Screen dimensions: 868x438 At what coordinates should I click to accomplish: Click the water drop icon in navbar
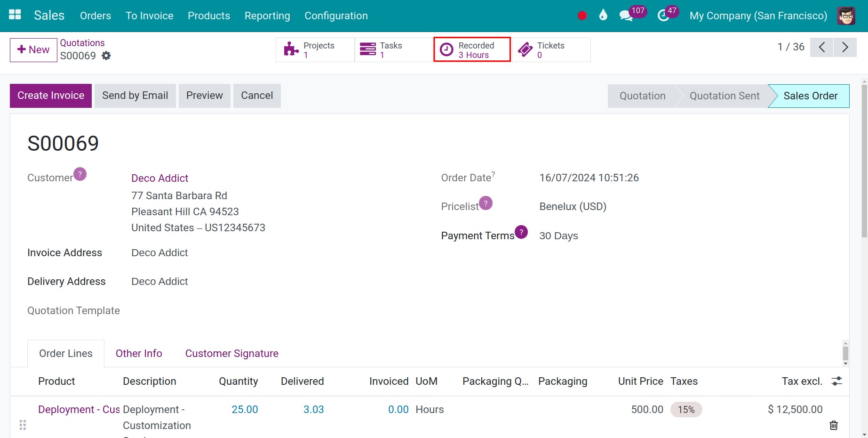coord(603,15)
